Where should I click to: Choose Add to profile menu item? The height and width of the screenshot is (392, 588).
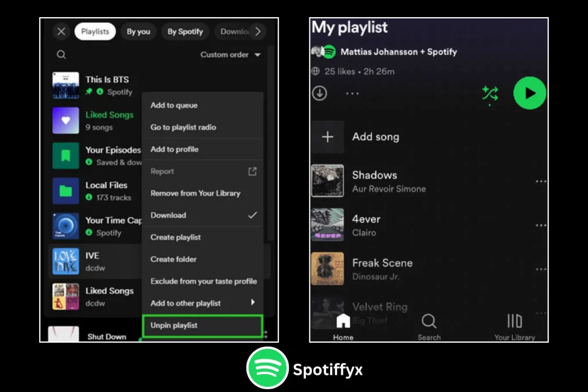(203, 149)
